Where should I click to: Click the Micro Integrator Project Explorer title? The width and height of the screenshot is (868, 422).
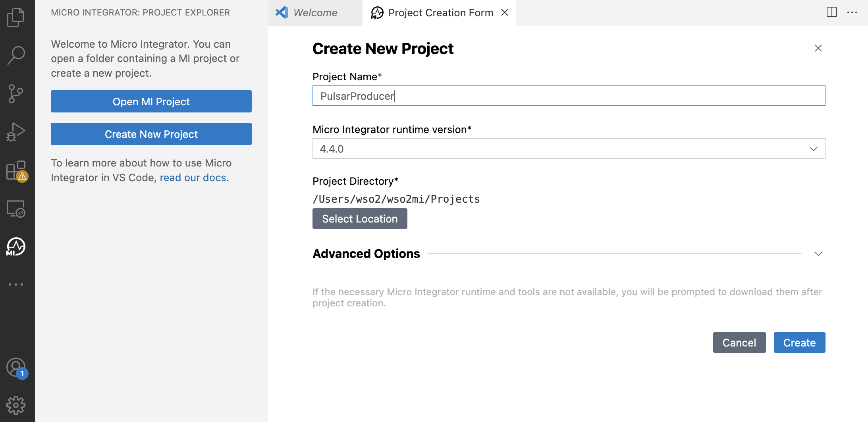tap(141, 12)
